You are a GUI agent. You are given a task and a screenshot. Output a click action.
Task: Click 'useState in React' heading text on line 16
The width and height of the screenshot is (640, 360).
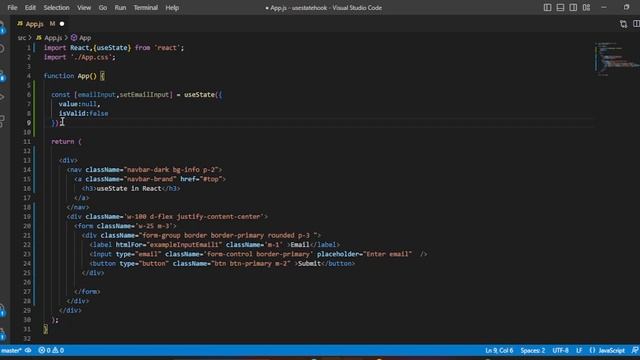[x=129, y=189]
